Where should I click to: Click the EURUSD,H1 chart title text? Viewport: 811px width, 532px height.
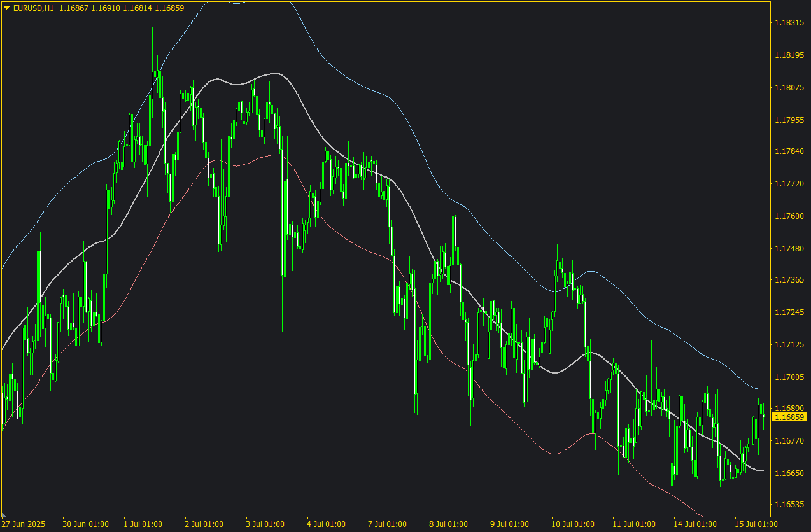tap(33, 8)
